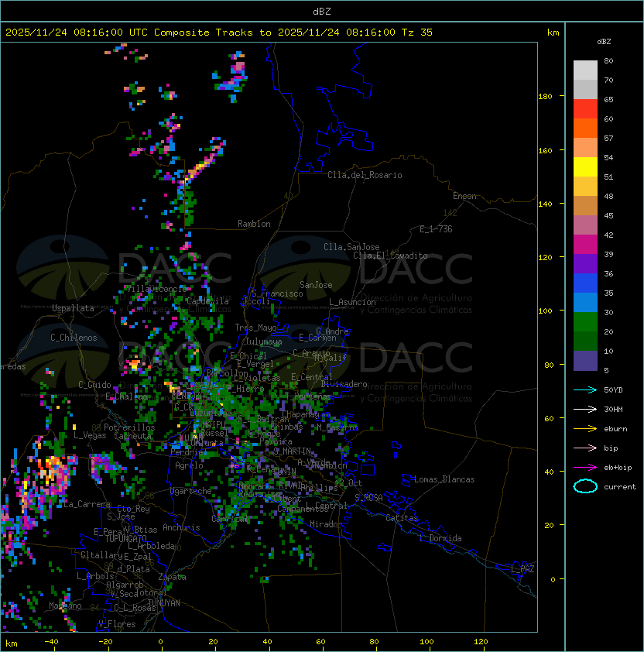Choose the light blue 30-35 dBZ swatch

click(x=585, y=302)
